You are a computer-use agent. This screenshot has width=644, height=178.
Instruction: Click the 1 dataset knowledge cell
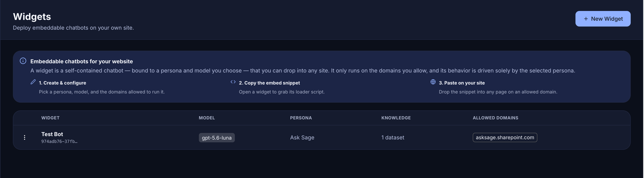pyautogui.click(x=393, y=137)
